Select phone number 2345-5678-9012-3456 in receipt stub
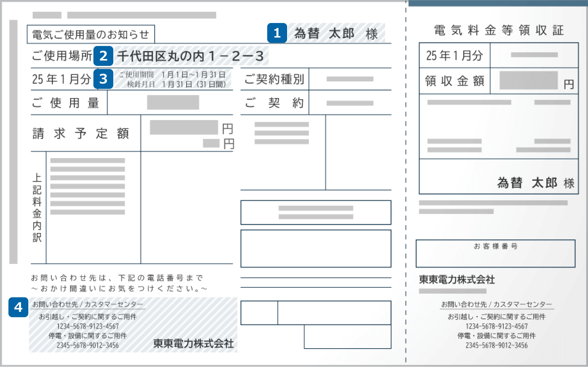The width and height of the screenshot is (588, 367). click(x=497, y=346)
